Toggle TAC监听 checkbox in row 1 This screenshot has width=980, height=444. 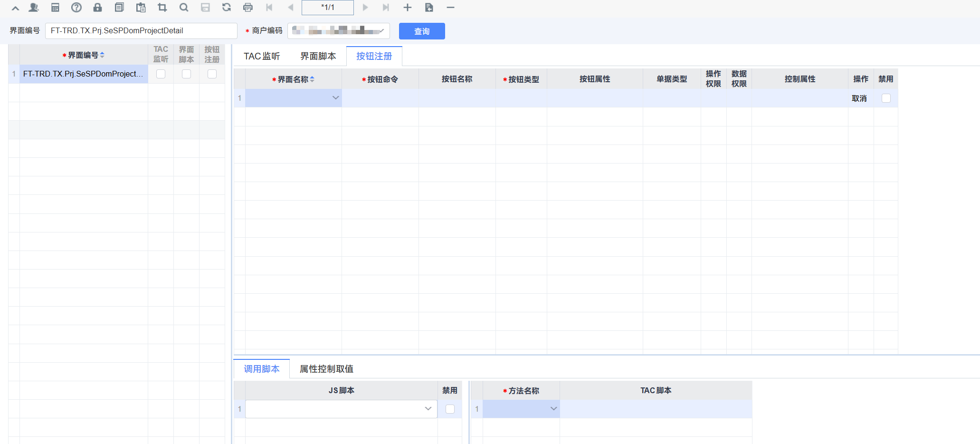[161, 74]
